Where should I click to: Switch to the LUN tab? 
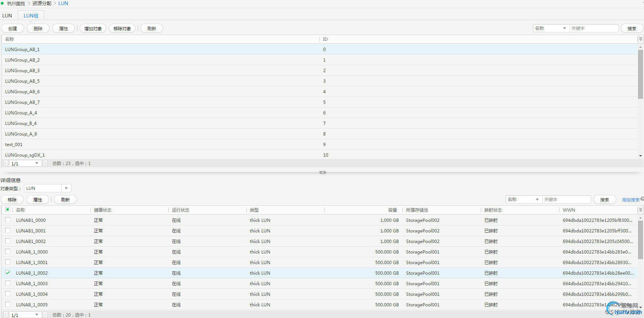(7, 16)
